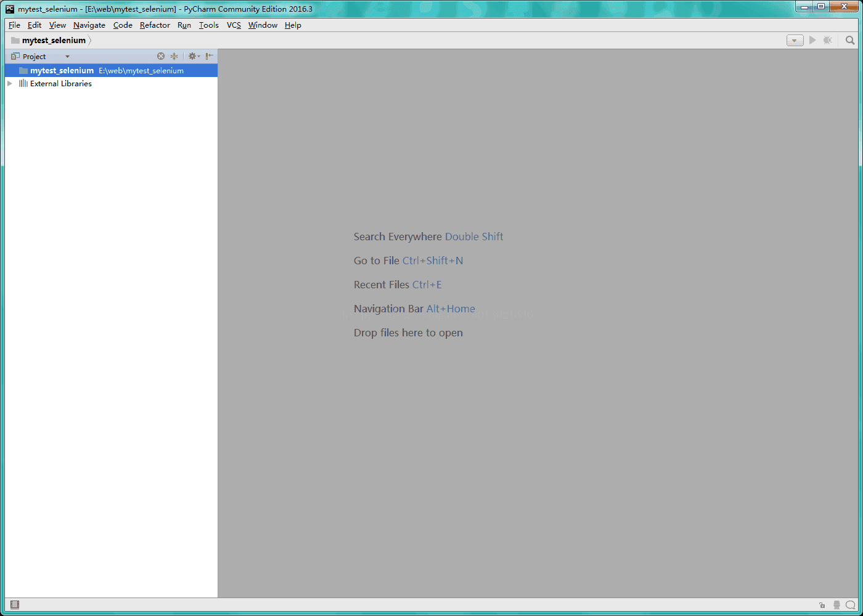Open the run configuration dropdown
The height and width of the screenshot is (616, 863).
795,40
